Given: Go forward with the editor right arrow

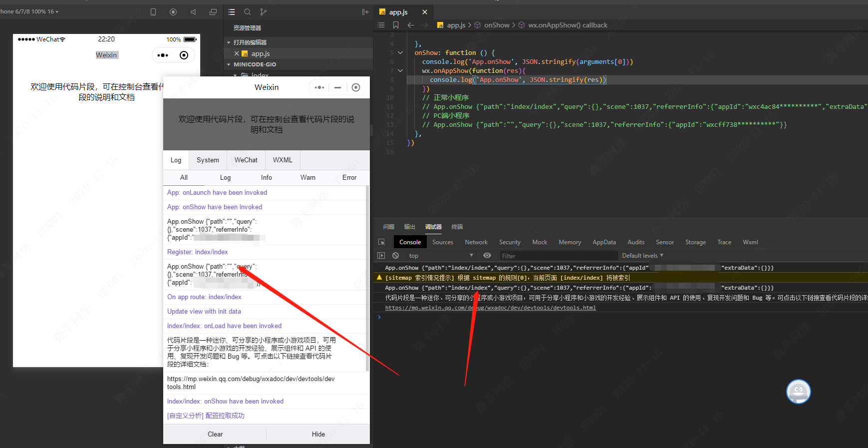Looking at the screenshot, I should pos(425,25).
